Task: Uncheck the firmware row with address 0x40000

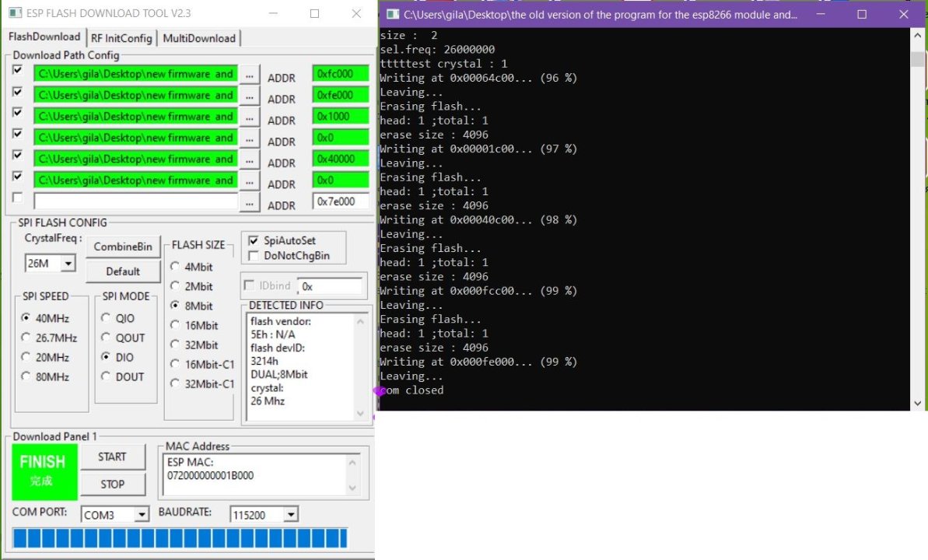Action: click(18, 155)
